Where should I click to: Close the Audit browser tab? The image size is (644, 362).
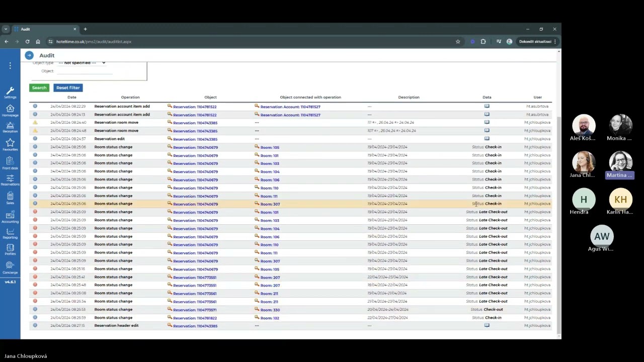[x=75, y=29]
